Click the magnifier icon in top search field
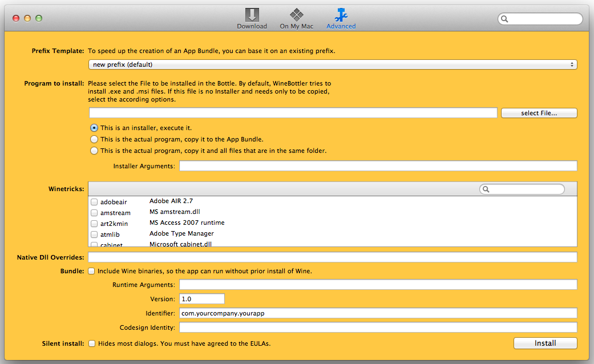The height and width of the screenshot is (364, 594). coord(504,19)
